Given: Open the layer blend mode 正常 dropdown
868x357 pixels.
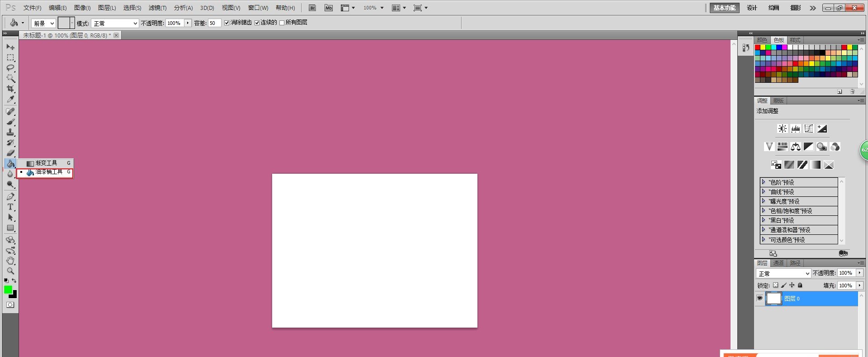Looking at the screenshot, I should pyautogui.click(x=783, y=274).
